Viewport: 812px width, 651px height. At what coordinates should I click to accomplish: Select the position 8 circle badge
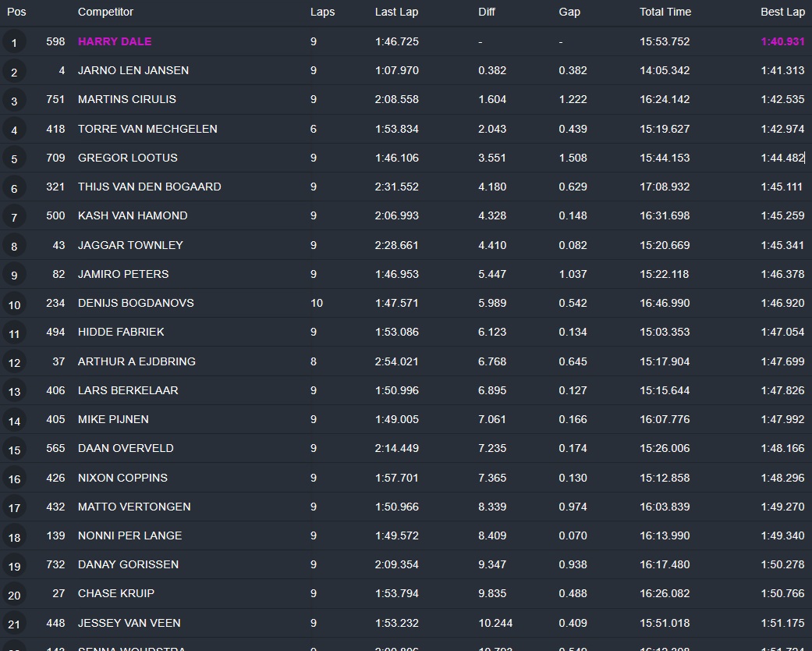14,246
